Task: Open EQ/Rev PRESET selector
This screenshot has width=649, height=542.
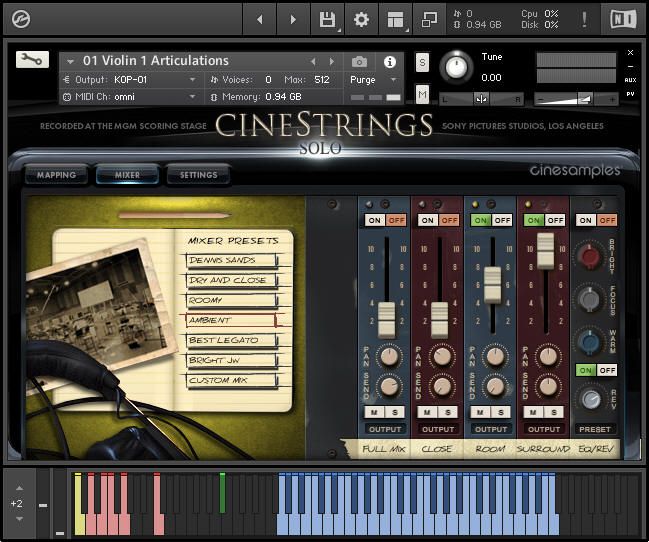Action: (595, 429)
